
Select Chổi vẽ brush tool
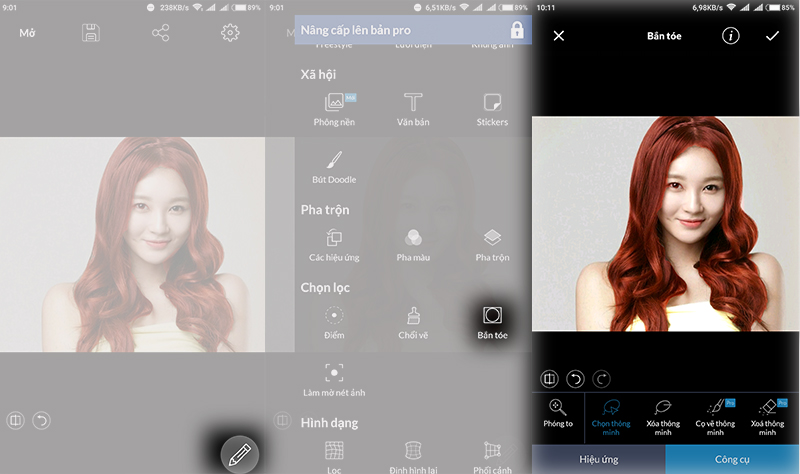pyautogui.click(x=413, y=323)
